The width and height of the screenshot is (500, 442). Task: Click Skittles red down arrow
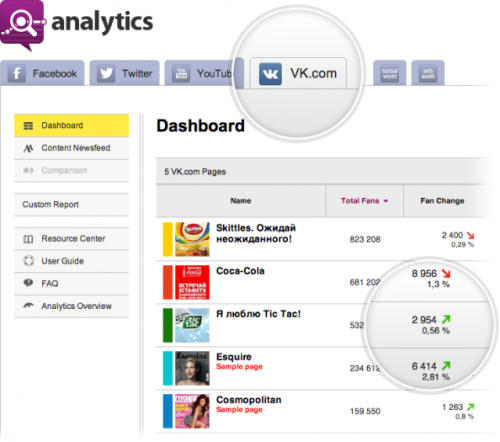[470, 235]
